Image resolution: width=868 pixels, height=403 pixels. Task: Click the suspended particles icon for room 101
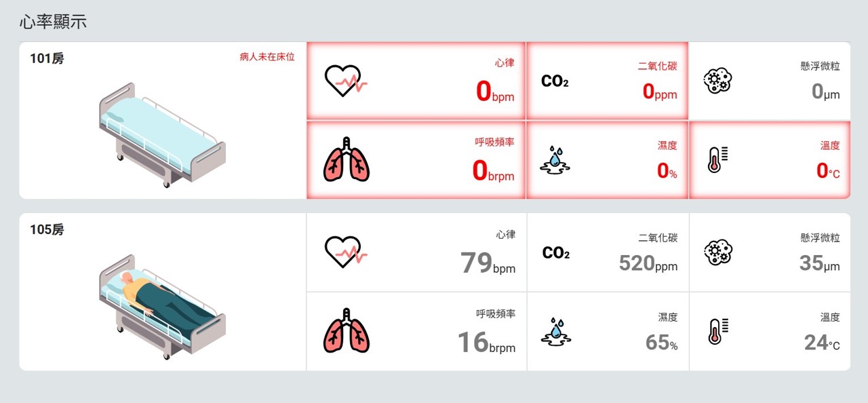tap(717, 81)
